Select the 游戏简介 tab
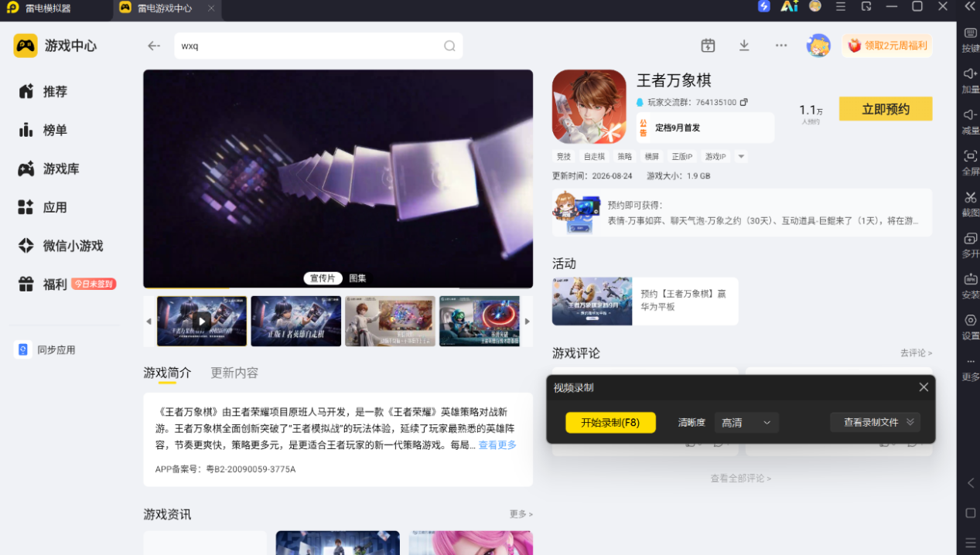The image size is (980, 555). 167,373
